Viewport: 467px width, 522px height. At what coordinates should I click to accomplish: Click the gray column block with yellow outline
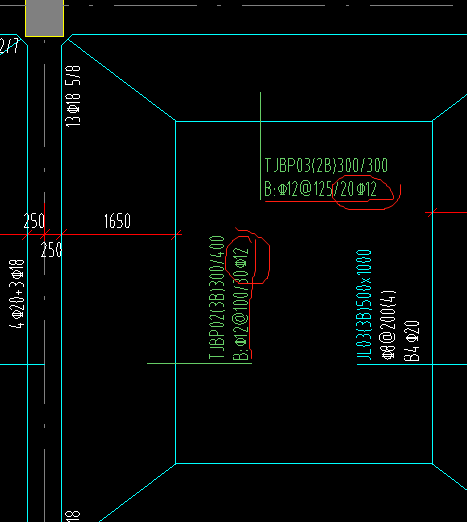pos(44,18)
